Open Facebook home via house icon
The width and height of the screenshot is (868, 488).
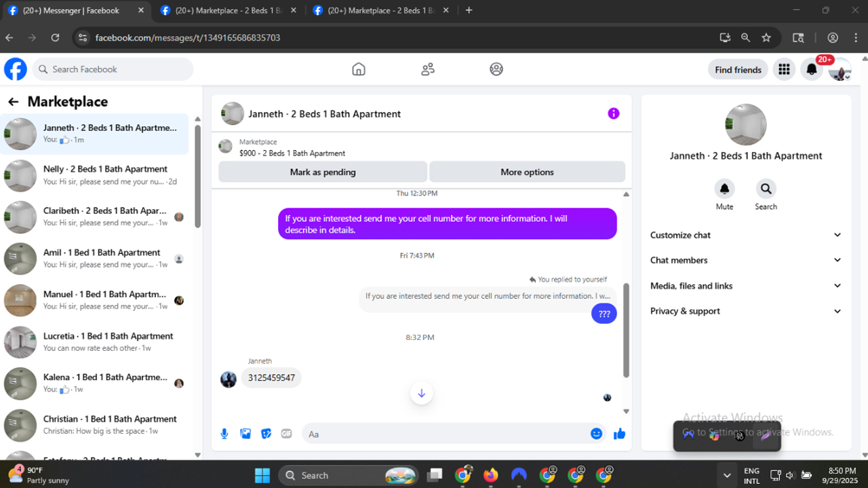click(359, 69)
